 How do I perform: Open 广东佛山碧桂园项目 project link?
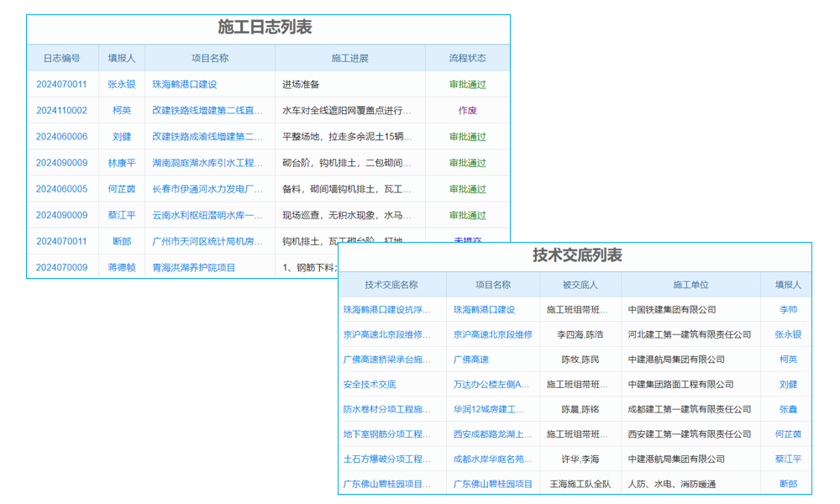click(492, 484)
